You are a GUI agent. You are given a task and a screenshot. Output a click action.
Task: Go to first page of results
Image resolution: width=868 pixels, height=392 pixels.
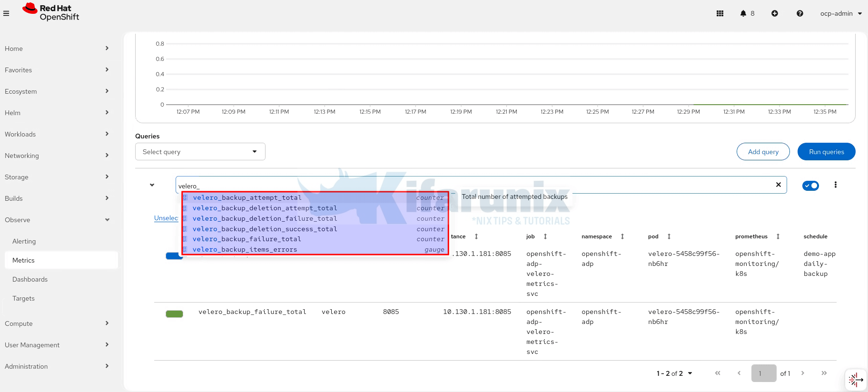[718, 373]
